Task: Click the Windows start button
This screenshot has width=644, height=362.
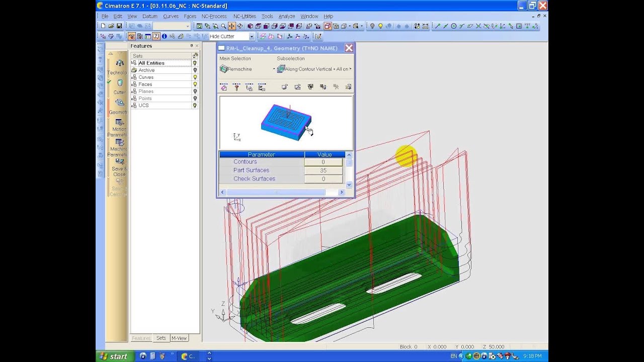Action: (115, 356)
